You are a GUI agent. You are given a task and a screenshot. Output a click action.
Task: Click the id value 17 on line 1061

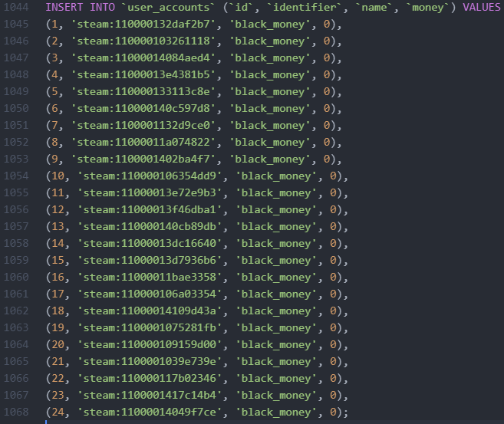coord(58,294)
